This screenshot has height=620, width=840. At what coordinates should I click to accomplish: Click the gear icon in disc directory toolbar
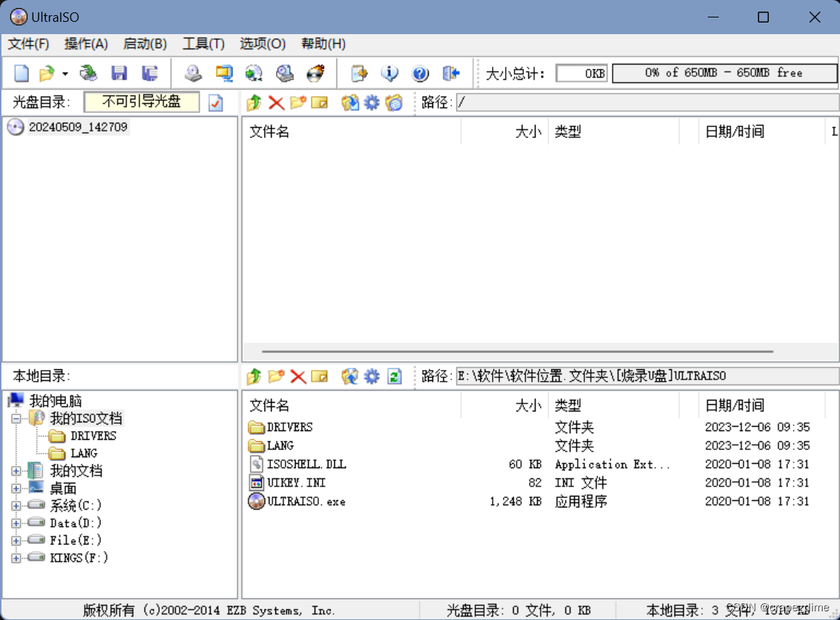pos(372,102)
